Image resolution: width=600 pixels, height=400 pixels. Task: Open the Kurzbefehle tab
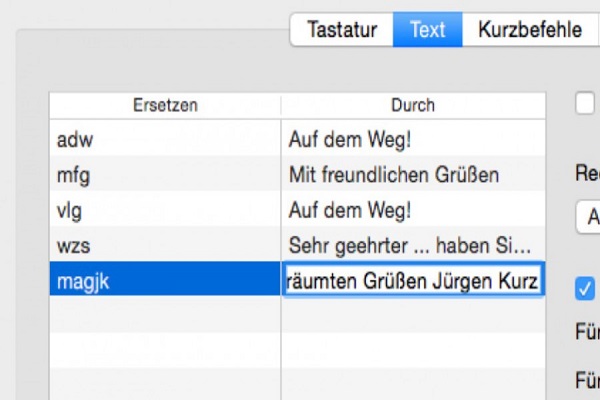click(530, 30)
